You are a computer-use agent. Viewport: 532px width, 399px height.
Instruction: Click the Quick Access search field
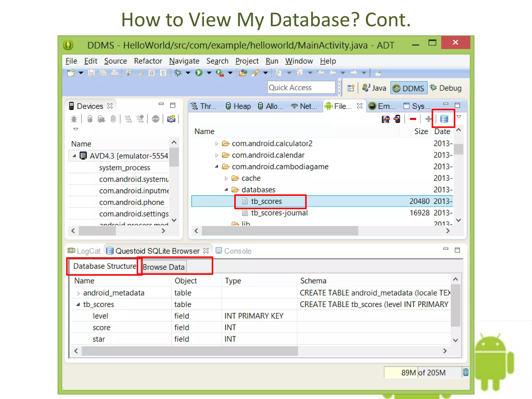tap(301, 88)
